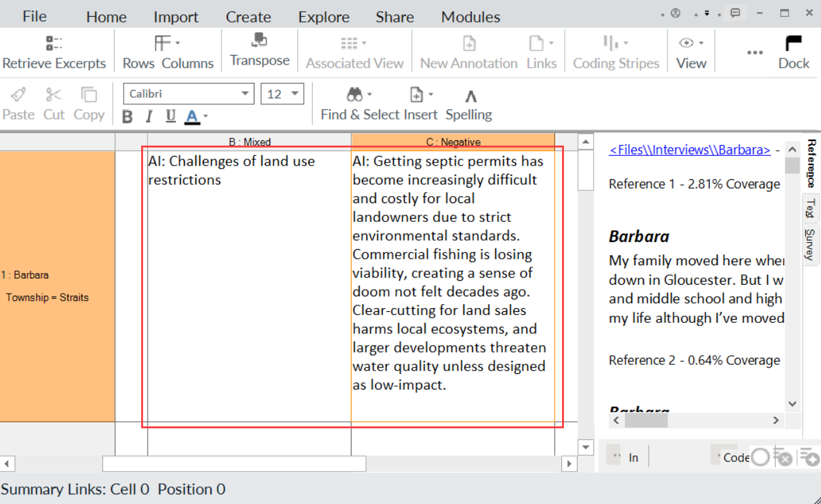Screen dimensions: 821x504
Task: Open the View eye options
Action: coord(686,43)
